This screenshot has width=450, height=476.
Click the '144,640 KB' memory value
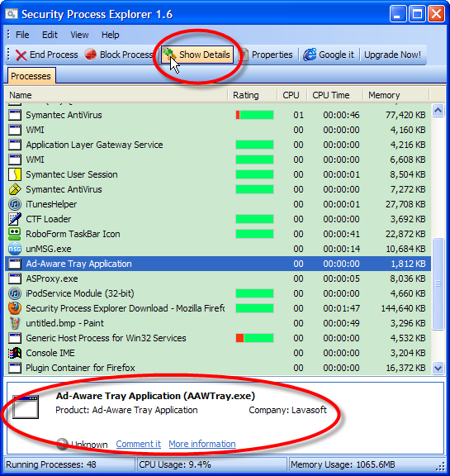[x=403, y=308]
